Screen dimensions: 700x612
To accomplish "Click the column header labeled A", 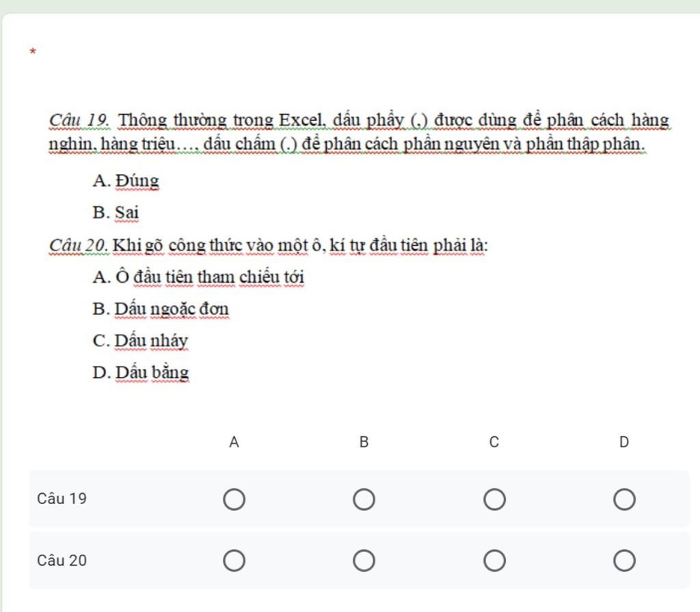I will point(234,443).
